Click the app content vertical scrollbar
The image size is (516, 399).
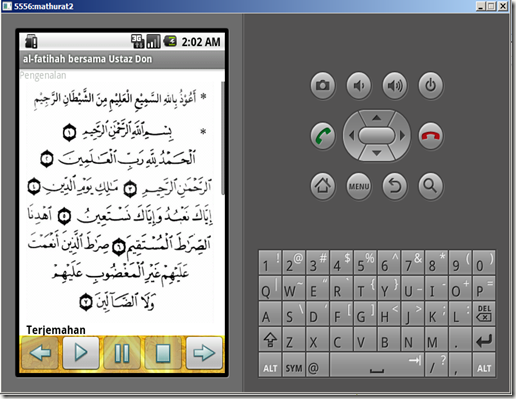[x=223, y=138]
